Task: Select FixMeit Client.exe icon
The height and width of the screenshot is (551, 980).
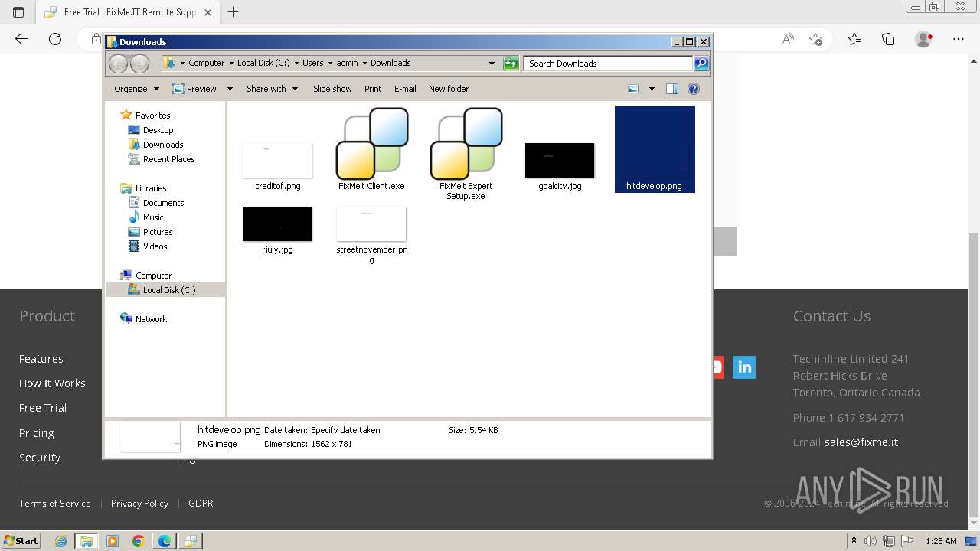Action: click(x=371, y=144)
